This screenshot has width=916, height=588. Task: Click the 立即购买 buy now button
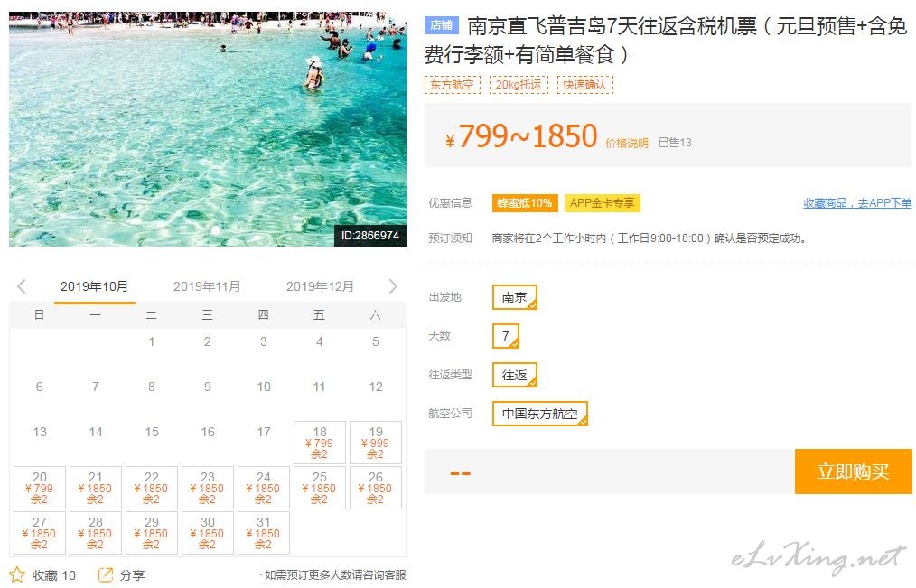pyautogui.click(x=853, y=471)
